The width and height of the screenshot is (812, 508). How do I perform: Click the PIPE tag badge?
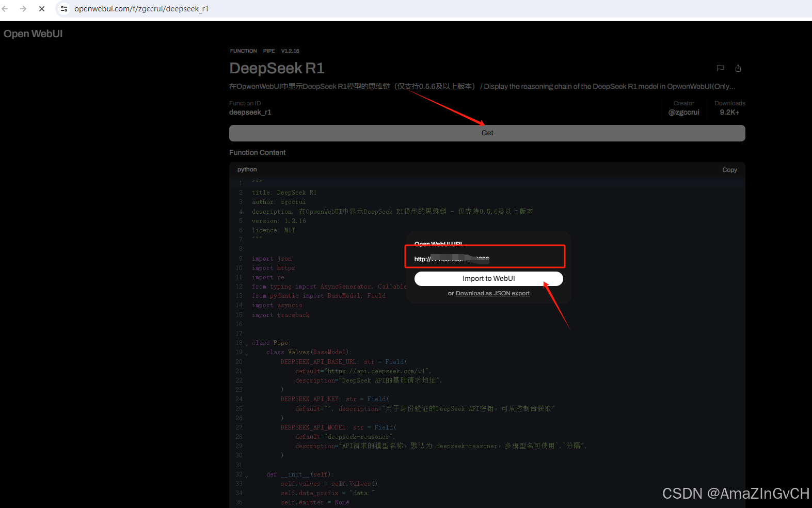269,51
